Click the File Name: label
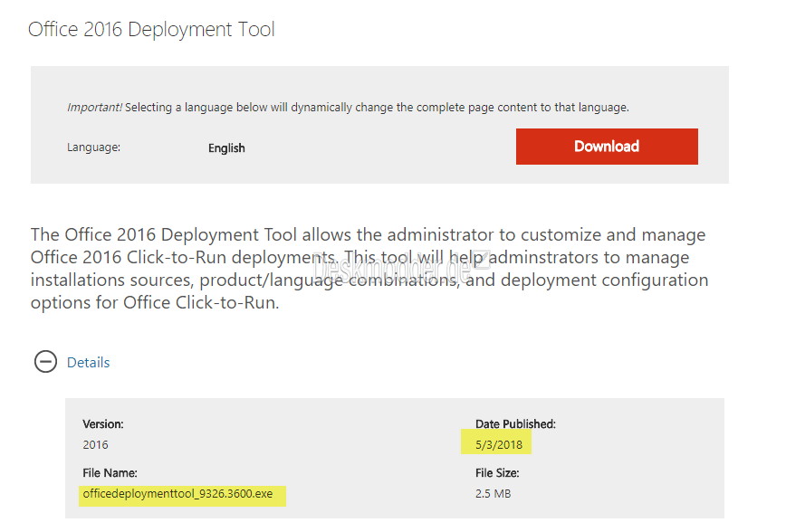 tap(110, 472)
